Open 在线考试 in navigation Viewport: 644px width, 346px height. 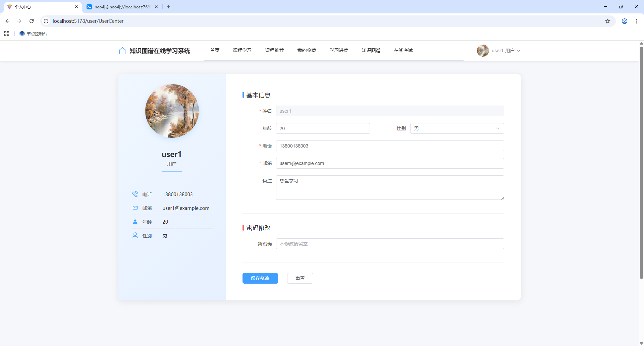pos(403,50)
